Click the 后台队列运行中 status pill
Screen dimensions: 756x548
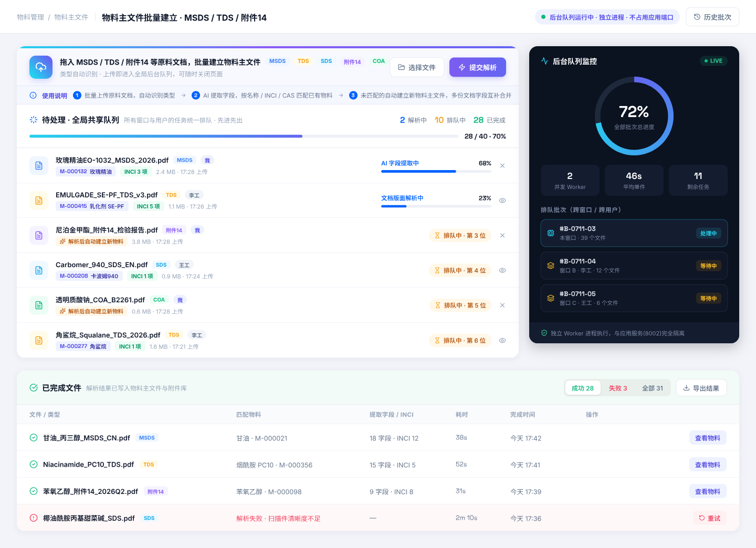coord(607,17)
